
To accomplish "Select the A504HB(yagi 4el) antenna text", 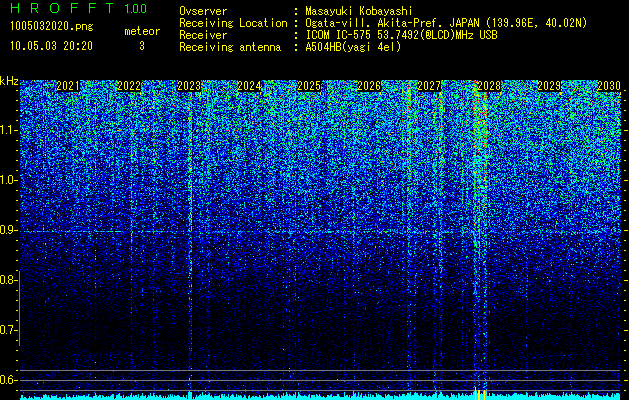I will [353, 47].
